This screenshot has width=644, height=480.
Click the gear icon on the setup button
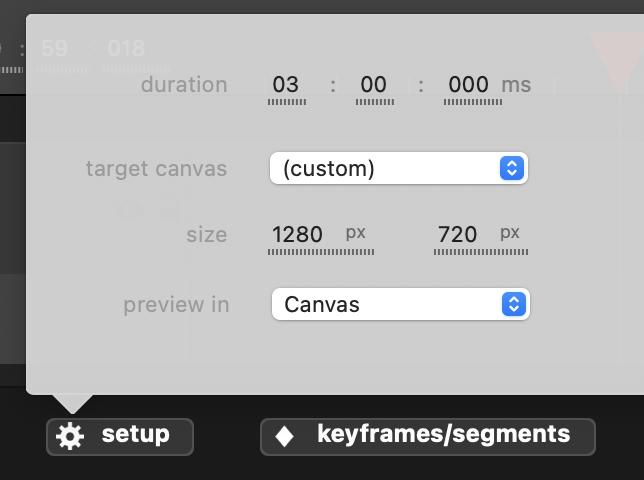(x=70, y=436)
